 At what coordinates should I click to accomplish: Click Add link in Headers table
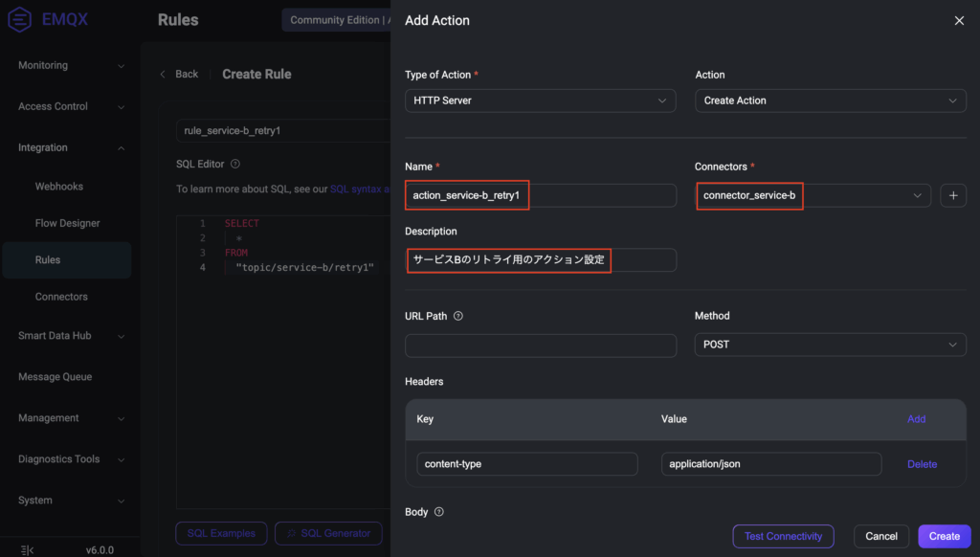pos(916,419)
